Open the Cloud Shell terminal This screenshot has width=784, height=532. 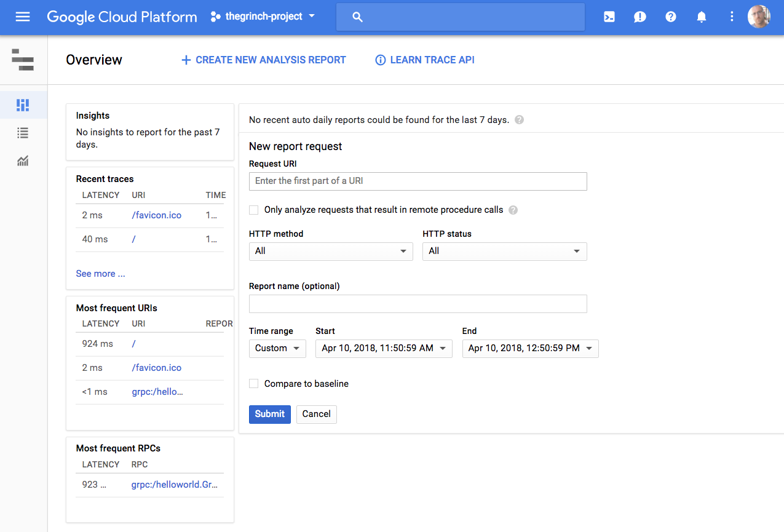(x=609, y=17)
